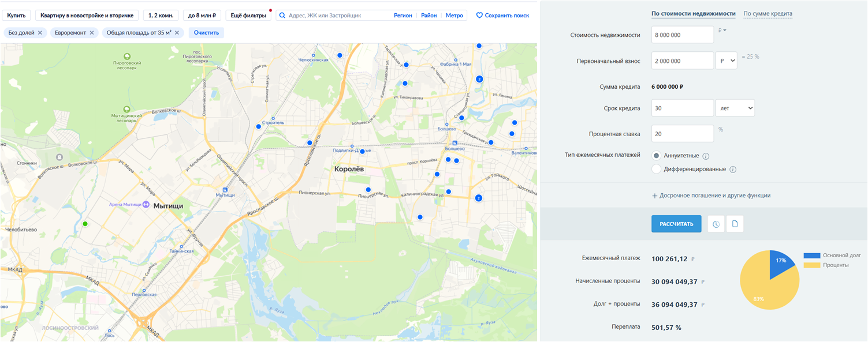Focus the Срок кредита field with 30
Image resolution: width=868 pixels, height=342 pixels.
(x=683, y=108)
